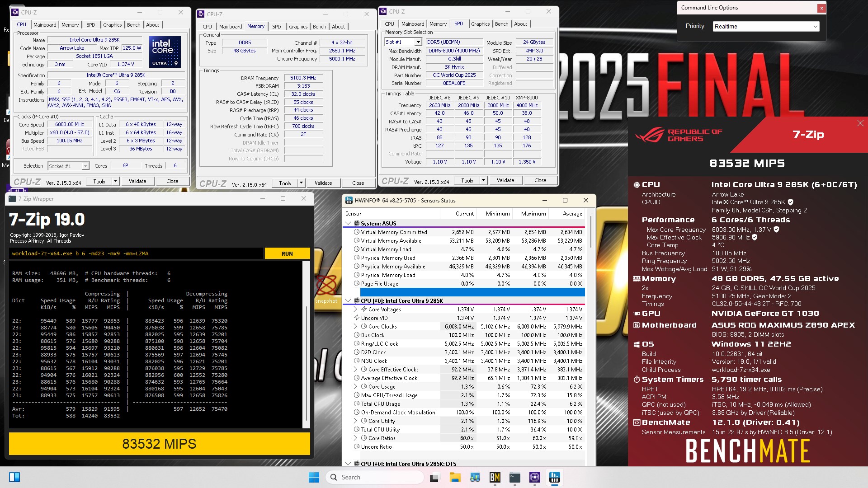Click the Windows OS icon in BenchMate panel
Viewport: 868px width, 488px height.
(x=637, y=344)
